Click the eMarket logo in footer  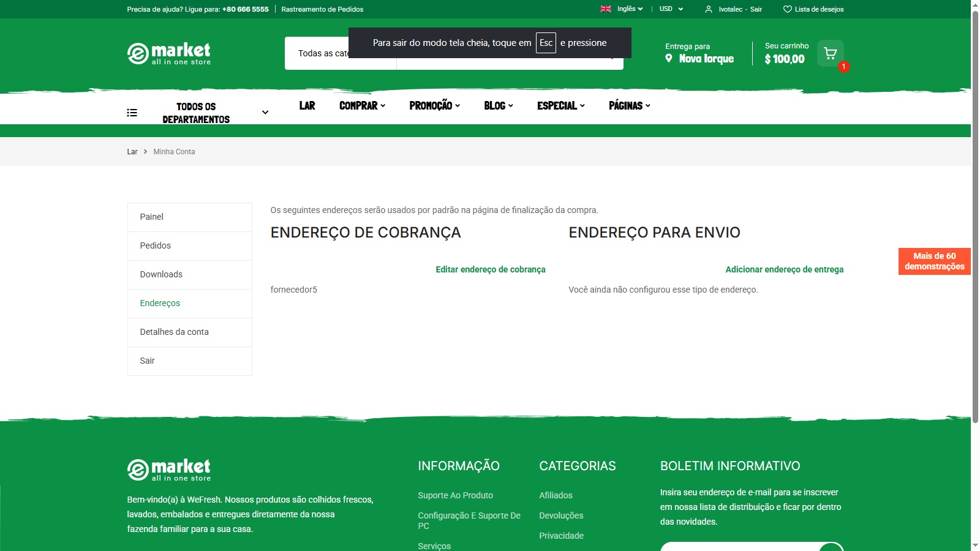[x=169, y=470]
